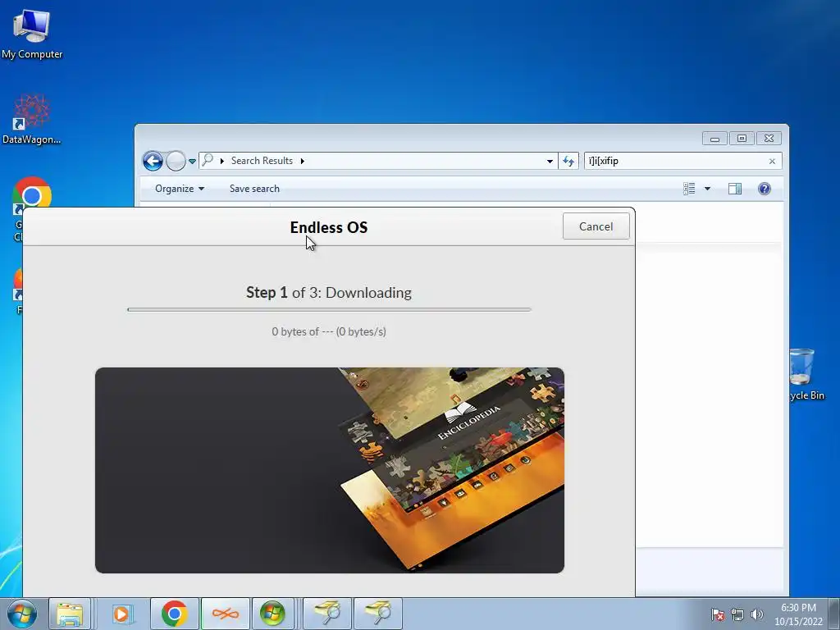Screen dimensions: 840x630
Task: Click the 0 bytes of --- status text
Action: coord(329,331)
